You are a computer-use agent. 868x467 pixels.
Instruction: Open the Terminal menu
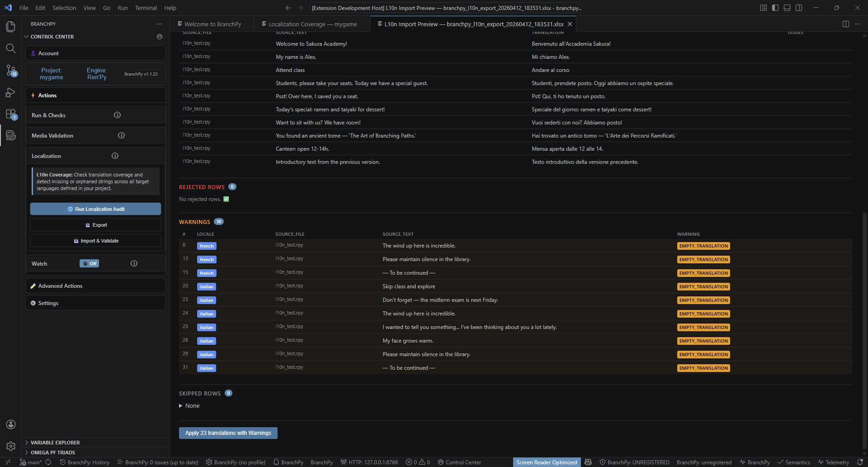[x=146, y=8]
